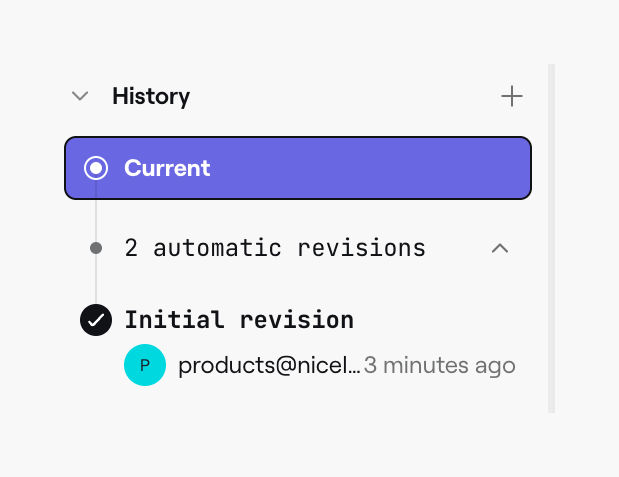Viewport: 619px width, 477px height.
Task: Click the plus icon beside History
Action: coord(512,96)
